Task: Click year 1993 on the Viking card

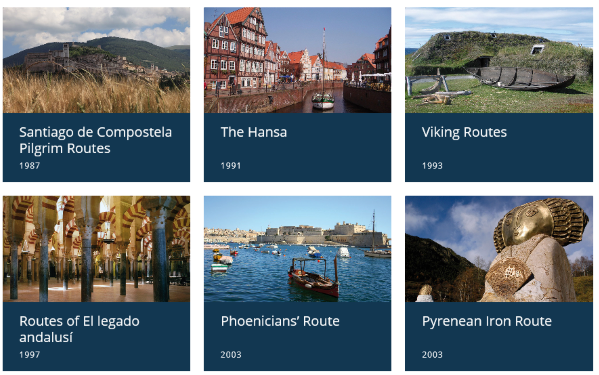Action: coord(432,166)
